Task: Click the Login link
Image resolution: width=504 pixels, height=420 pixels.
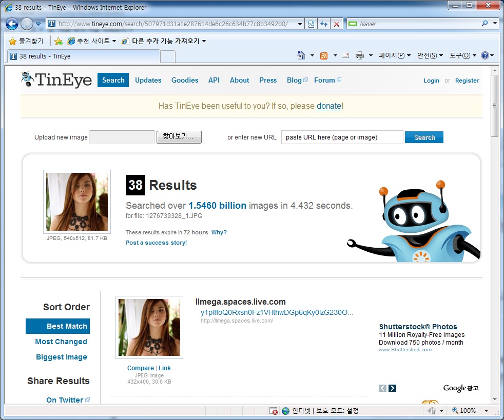Action: click(431, 81)
